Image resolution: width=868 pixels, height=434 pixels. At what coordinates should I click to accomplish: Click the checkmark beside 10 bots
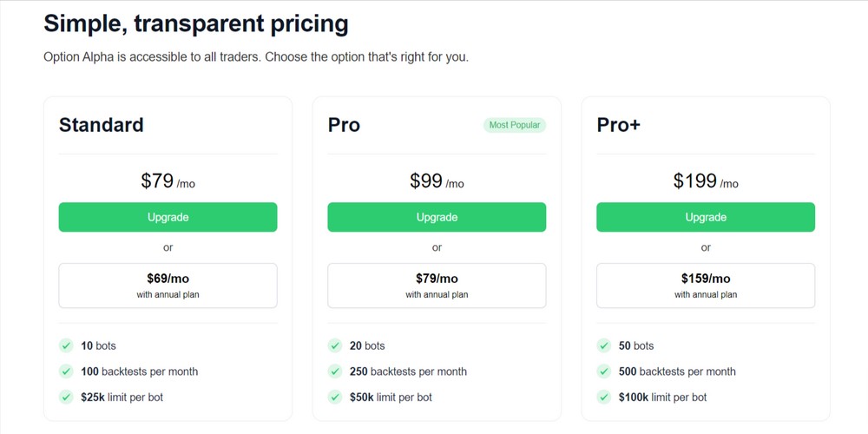(66, 345)
